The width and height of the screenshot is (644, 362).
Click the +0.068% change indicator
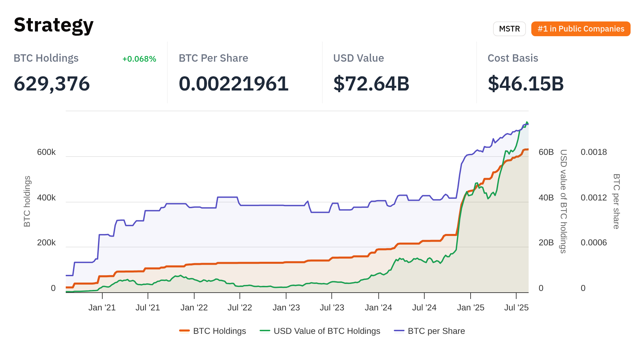[x=139, y=59]
